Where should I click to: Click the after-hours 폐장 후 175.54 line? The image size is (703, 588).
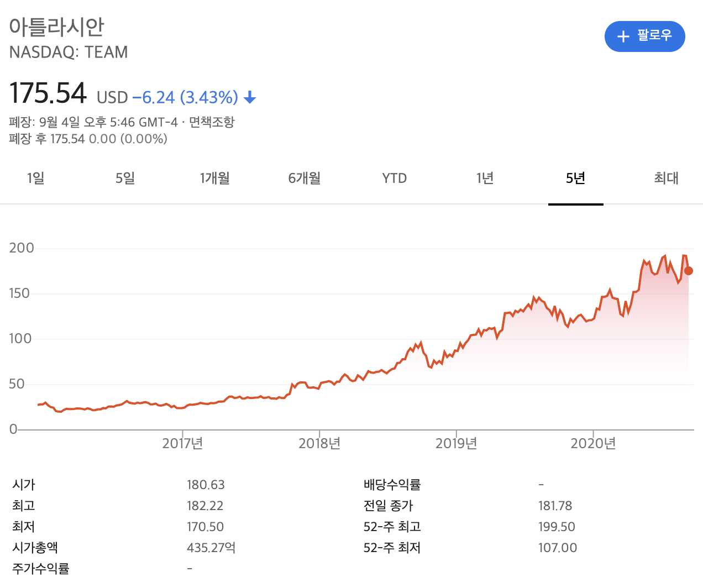pos(88,139)
